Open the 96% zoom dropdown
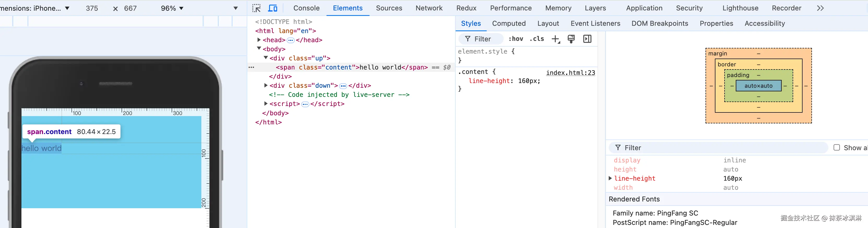 tap(172, 8)
